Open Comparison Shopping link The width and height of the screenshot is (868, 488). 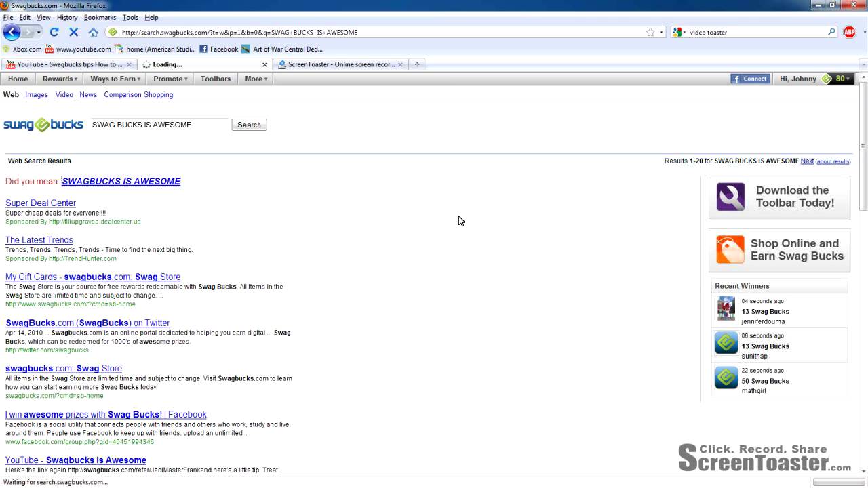138,95
